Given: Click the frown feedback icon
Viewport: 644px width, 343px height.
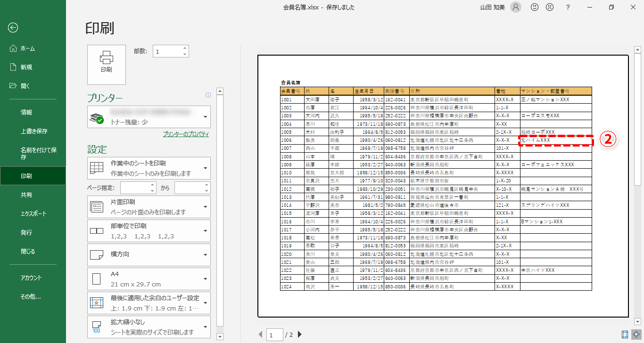Looking at the screenshot, I should pyautogui.click(x=550, y=7).
